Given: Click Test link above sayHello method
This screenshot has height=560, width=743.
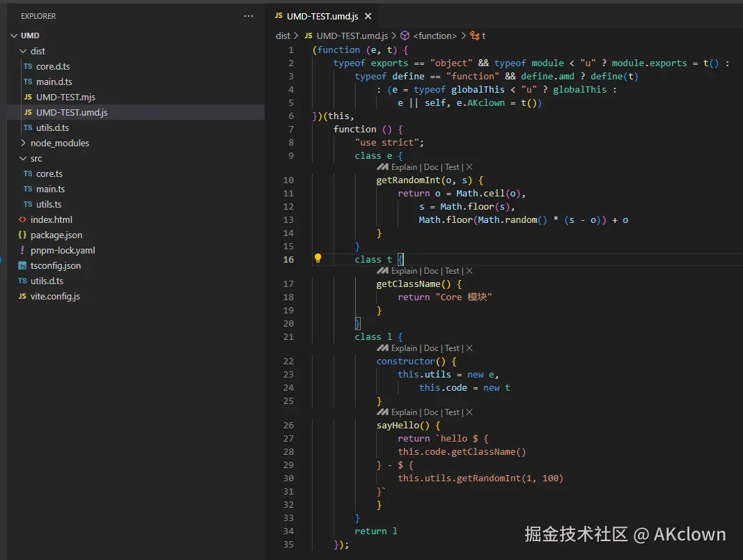Looking at the screenshot, I should (452, 412).
